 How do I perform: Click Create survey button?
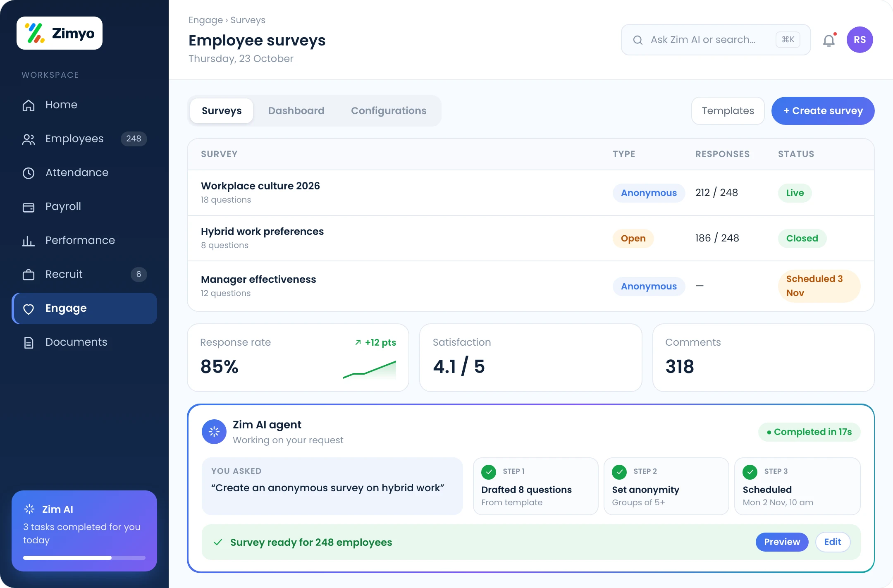click(x=823, y=111)
